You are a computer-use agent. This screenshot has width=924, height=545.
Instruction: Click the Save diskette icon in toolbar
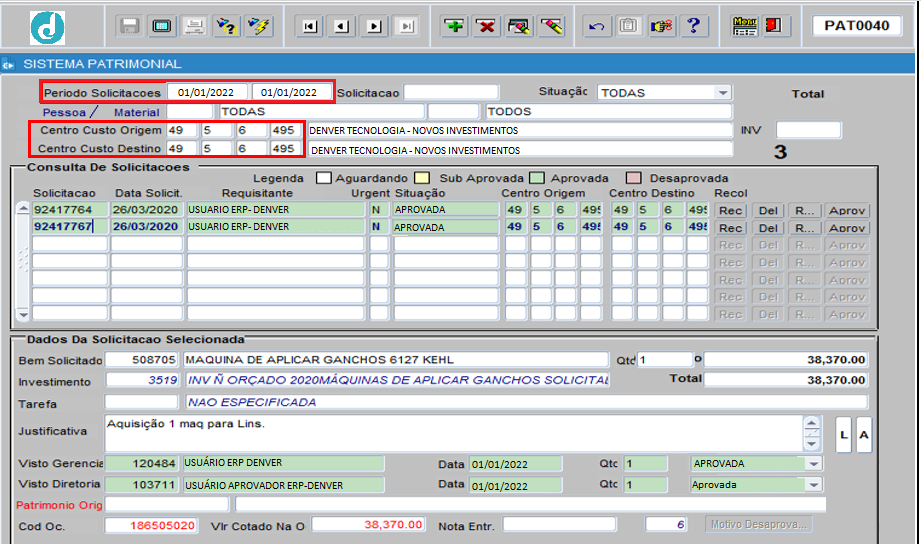point(130,26)
